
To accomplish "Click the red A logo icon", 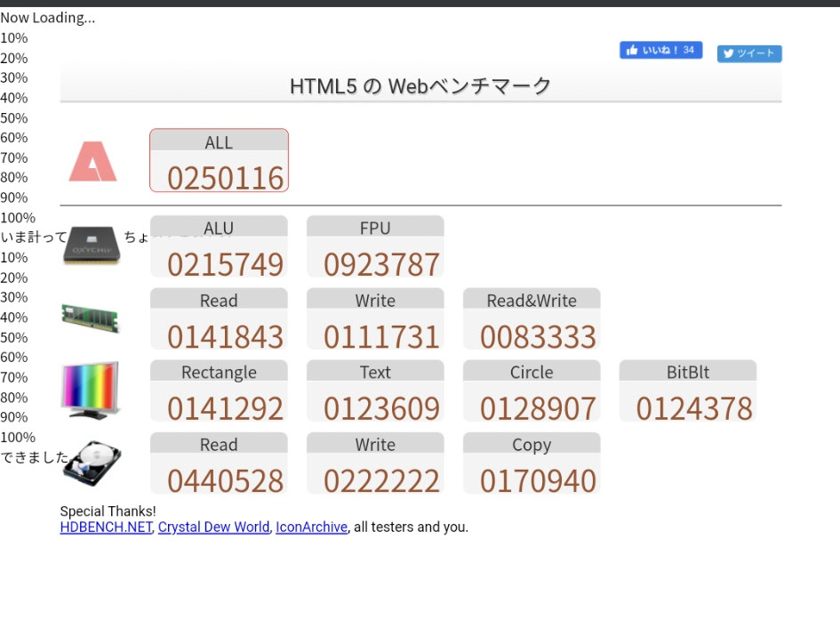I will coord(92,162).
